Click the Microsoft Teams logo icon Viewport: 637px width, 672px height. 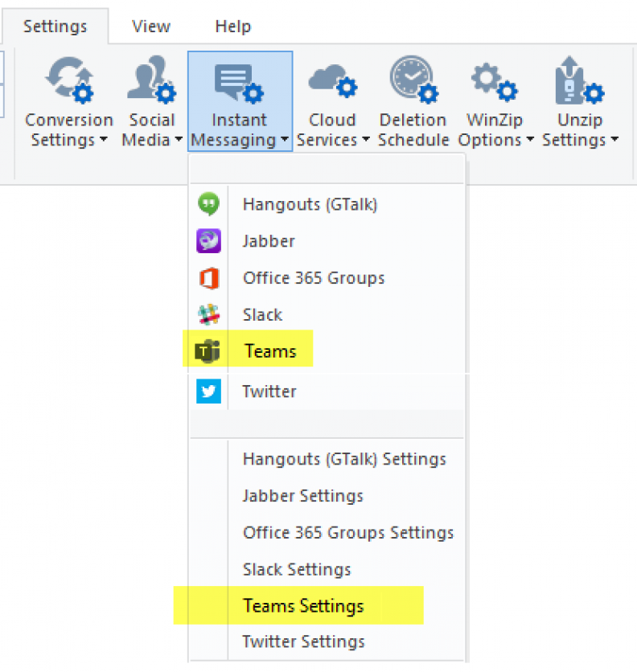[x=208, y=351]
